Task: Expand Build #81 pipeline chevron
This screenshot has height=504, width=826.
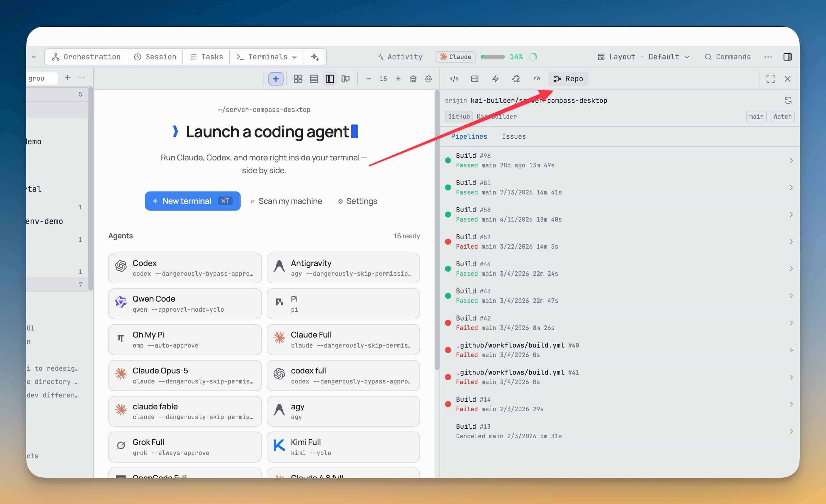Action: coord(791,187)
